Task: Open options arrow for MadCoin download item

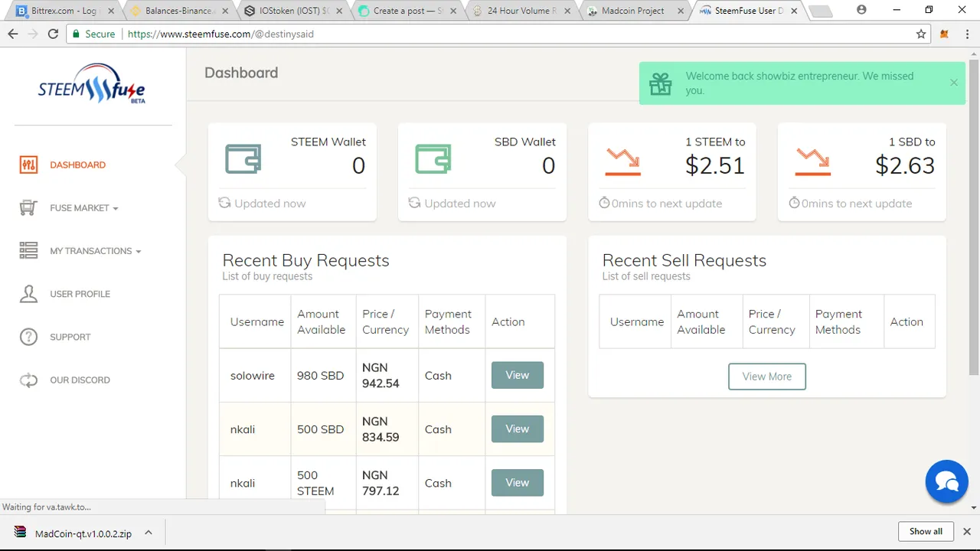Action: (149, 533)
